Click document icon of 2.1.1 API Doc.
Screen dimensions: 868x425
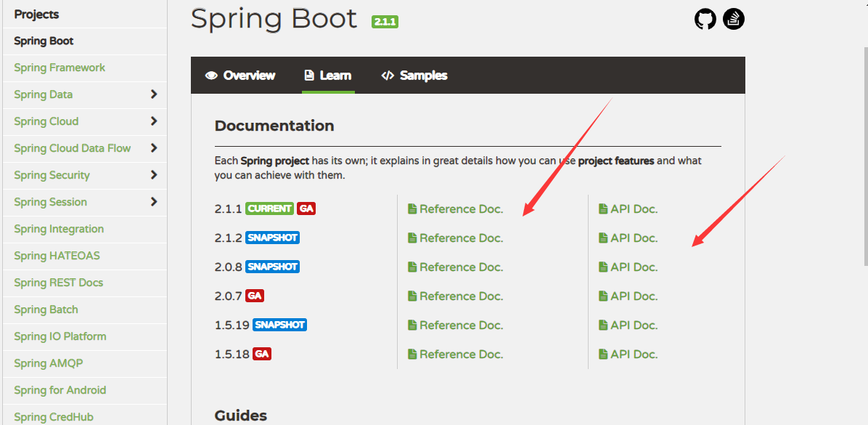tap(603, 209)
